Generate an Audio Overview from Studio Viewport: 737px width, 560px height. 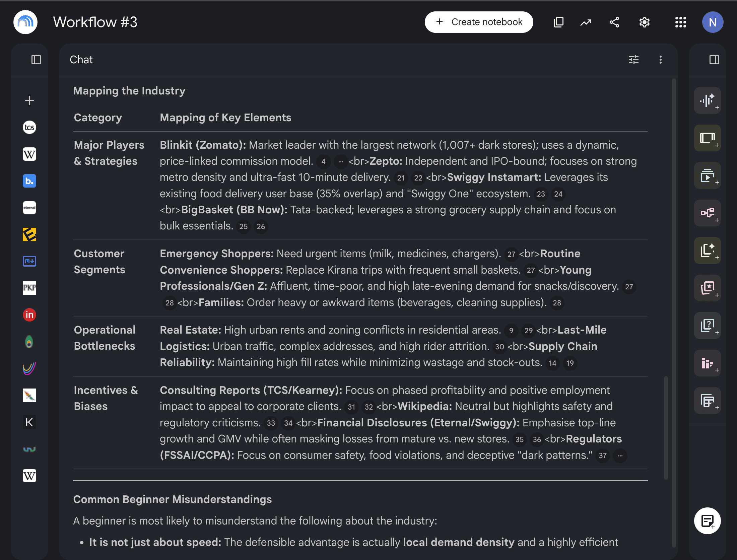(x=707, y=100)
